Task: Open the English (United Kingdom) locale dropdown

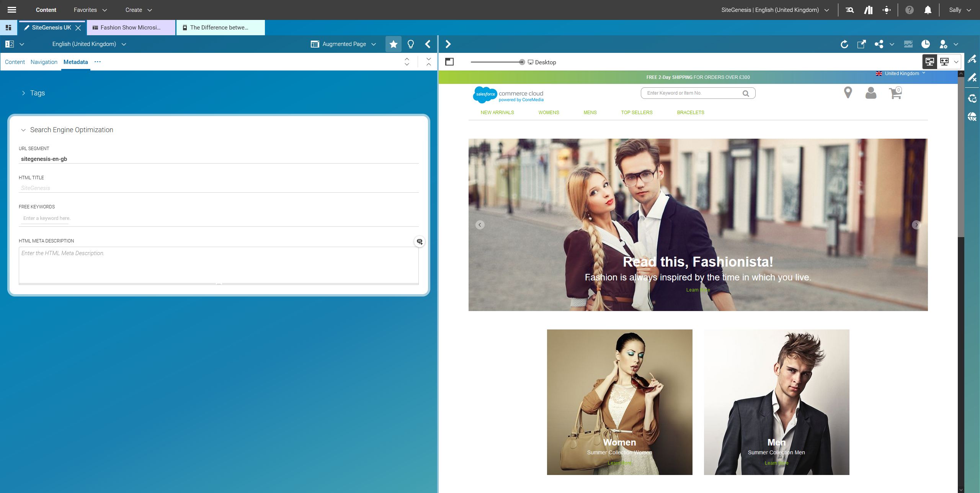Action: click(x=89, y=44)
